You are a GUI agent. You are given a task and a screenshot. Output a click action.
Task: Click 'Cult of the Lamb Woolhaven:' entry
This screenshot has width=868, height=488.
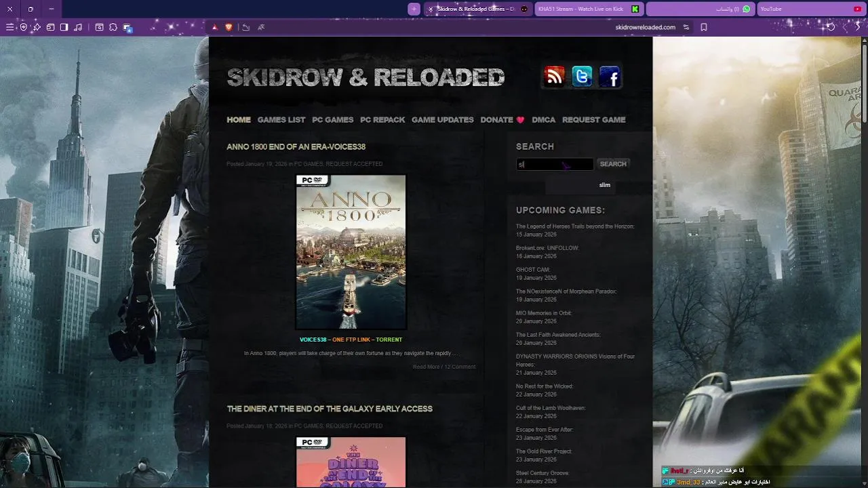pos(551,408)
